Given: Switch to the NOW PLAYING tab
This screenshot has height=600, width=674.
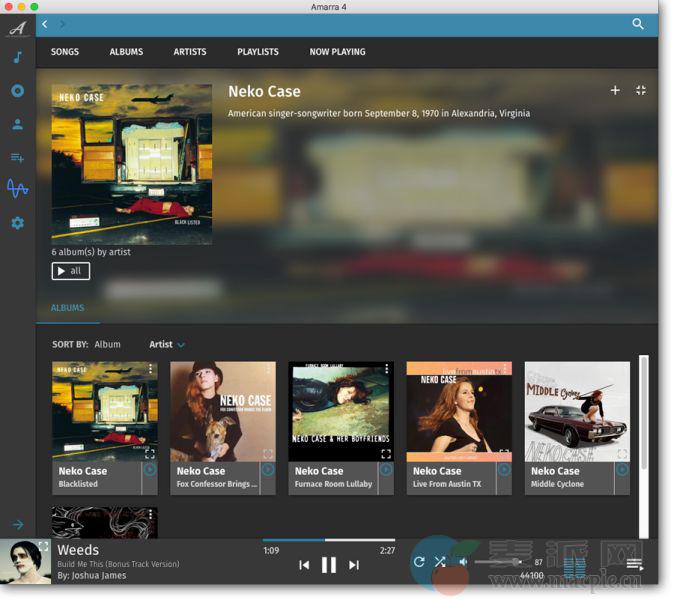Looking at the screenshot, I should coord(337,52).
